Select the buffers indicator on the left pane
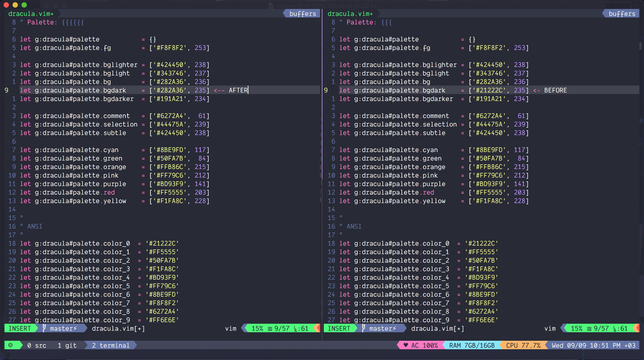Image resolution: width=644 pixels, height=360 pixels. pyautogui.click(x=302, y=13)
